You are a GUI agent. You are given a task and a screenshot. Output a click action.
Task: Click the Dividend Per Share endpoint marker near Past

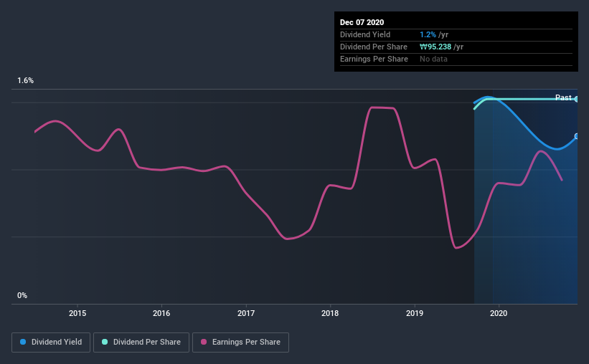tap(576, 99)
